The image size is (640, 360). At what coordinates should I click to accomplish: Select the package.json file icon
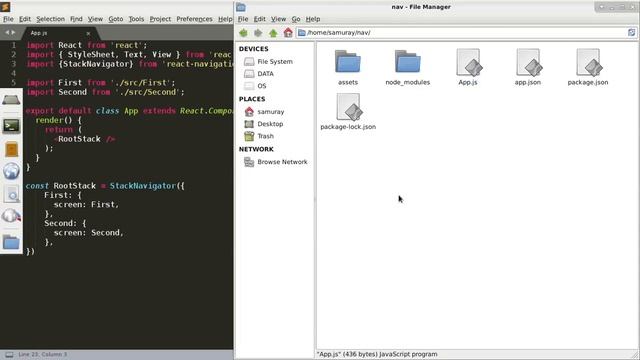[588, 62]
